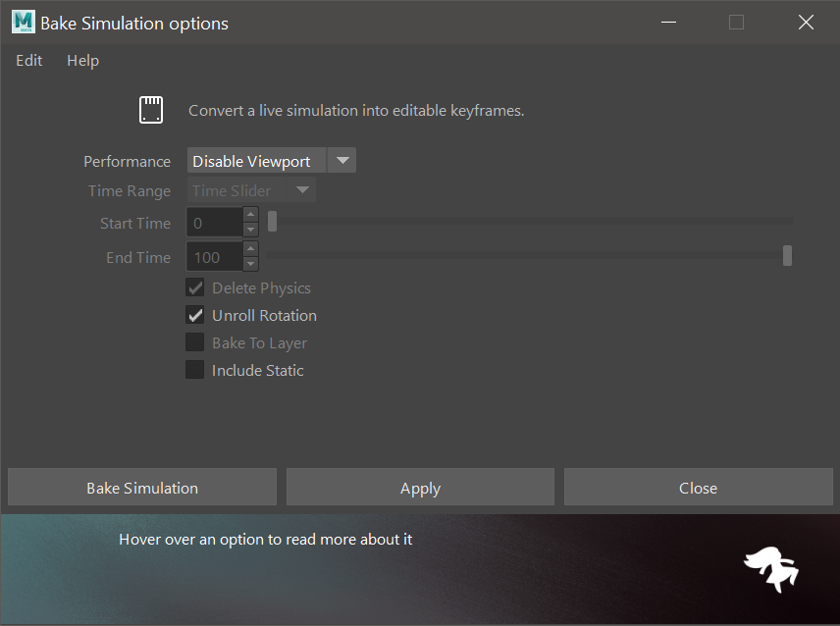Click the Apply button

pos(420,488)
